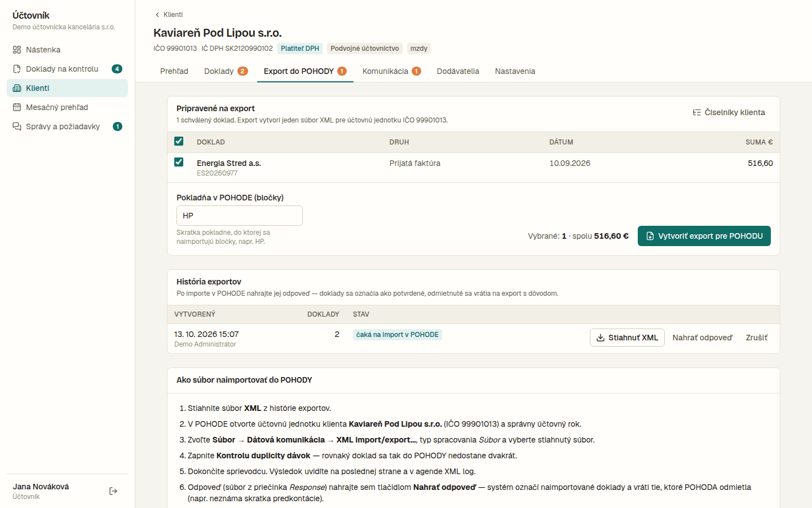Open Doklady na kontrolu document icon
Screen dimensions: 812x508
(x=17, y=69)
